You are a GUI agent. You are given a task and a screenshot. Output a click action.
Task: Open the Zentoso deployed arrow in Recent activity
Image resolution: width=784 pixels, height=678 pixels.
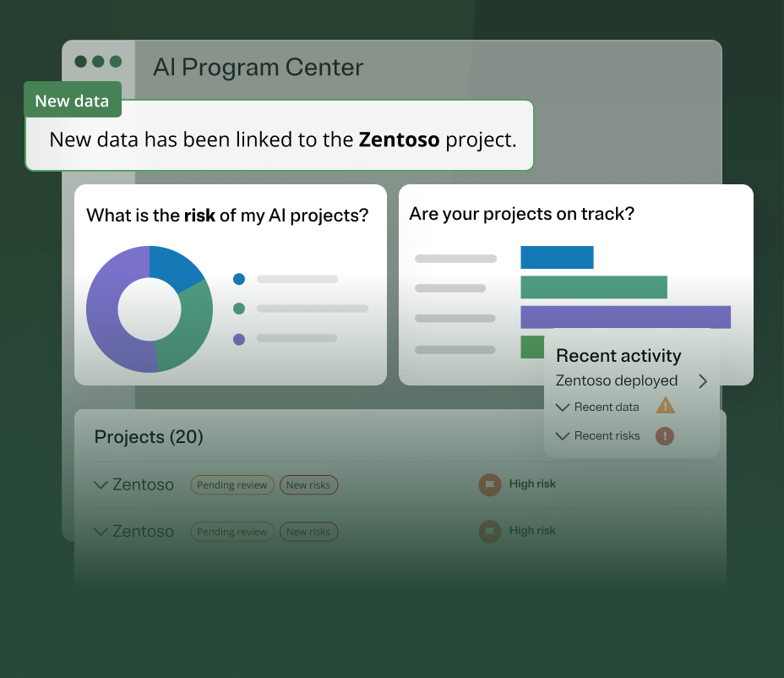[702, 381]
